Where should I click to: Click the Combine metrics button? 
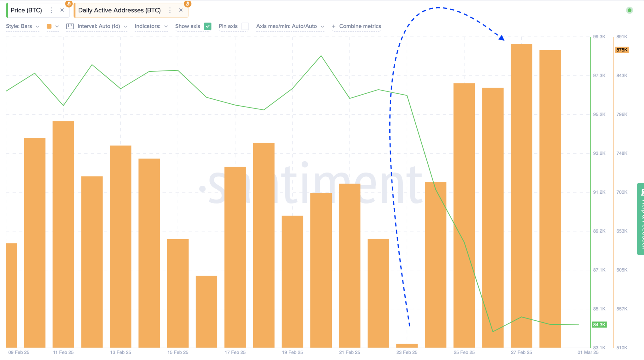tap(356, 26)
